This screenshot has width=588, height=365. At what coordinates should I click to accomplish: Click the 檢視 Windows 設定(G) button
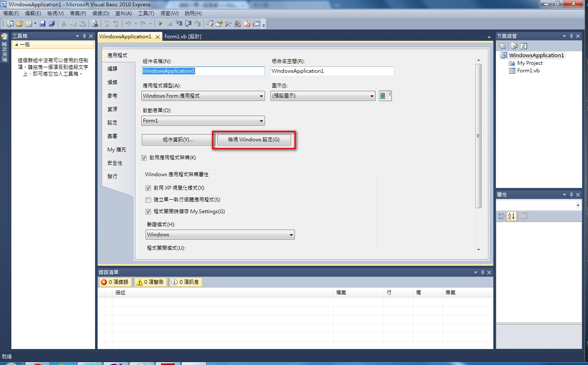[x=254, y=140]
